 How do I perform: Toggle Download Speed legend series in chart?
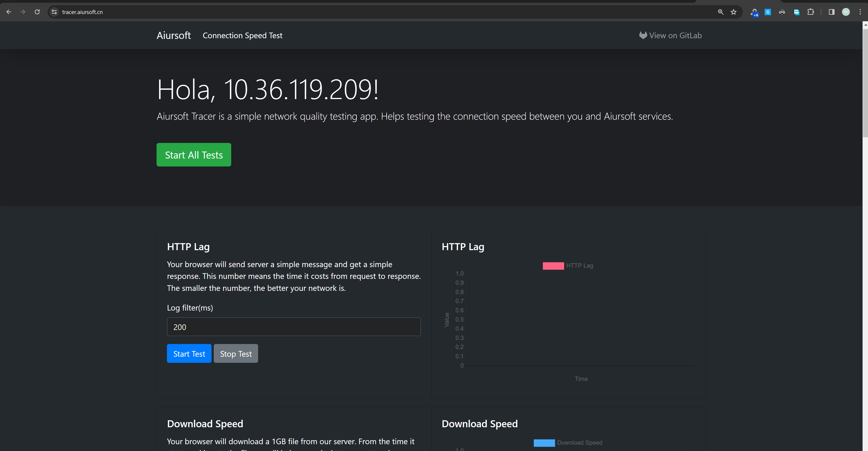[x=568, y=443]
